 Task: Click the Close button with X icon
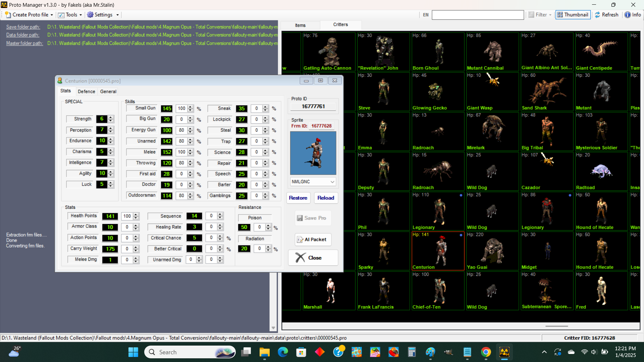[313, 258]
